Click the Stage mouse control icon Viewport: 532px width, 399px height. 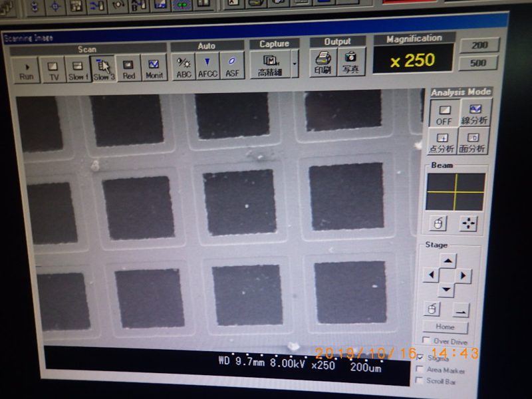click(432, 309)
